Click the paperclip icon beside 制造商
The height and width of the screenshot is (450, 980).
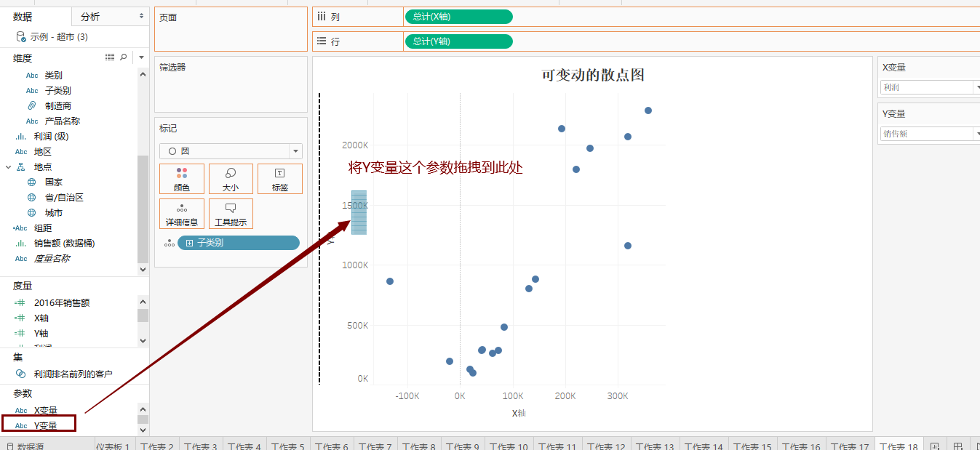click(32, 106)
